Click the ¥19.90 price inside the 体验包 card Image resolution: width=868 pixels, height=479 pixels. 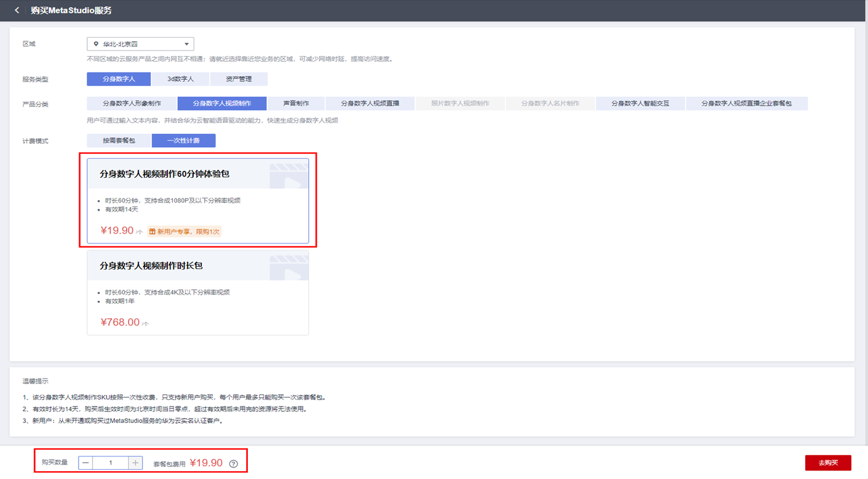click(117, 231)
